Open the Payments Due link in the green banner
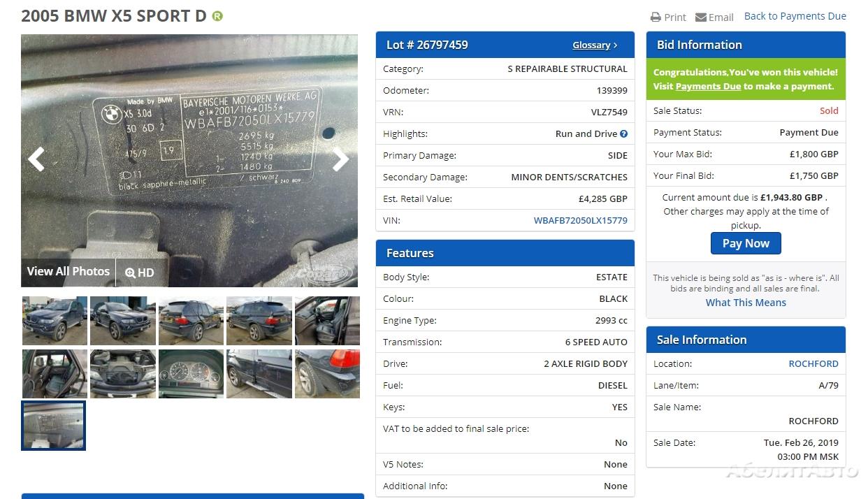This screenshot has height=499, width=868. tap(708, 87)
